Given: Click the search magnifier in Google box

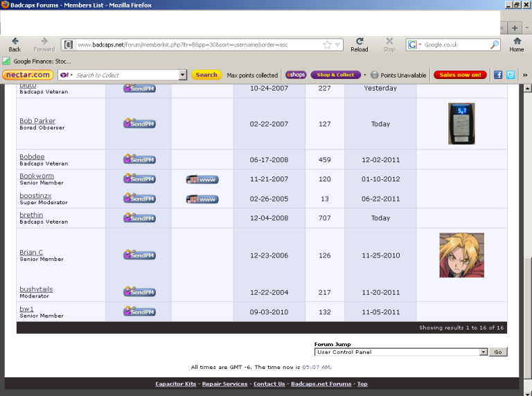Looking at the screenshot, I should 495,44.
